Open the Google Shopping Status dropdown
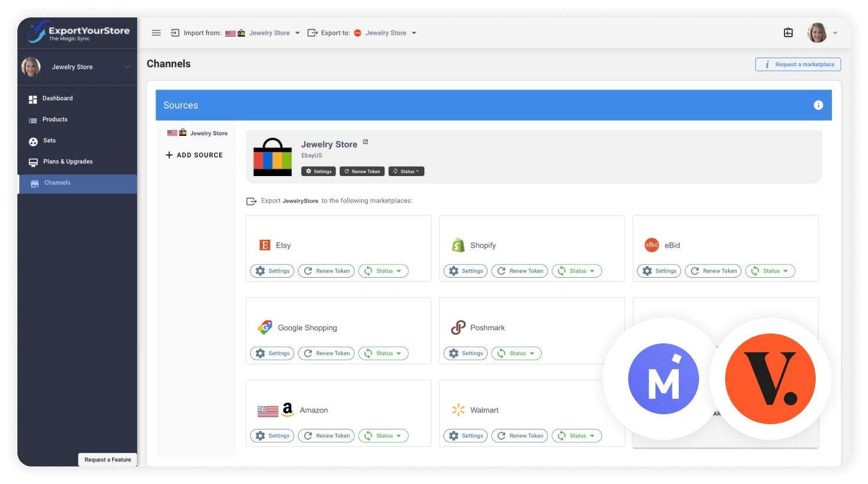This screenshot has height=484, width=868. point(384,353)
